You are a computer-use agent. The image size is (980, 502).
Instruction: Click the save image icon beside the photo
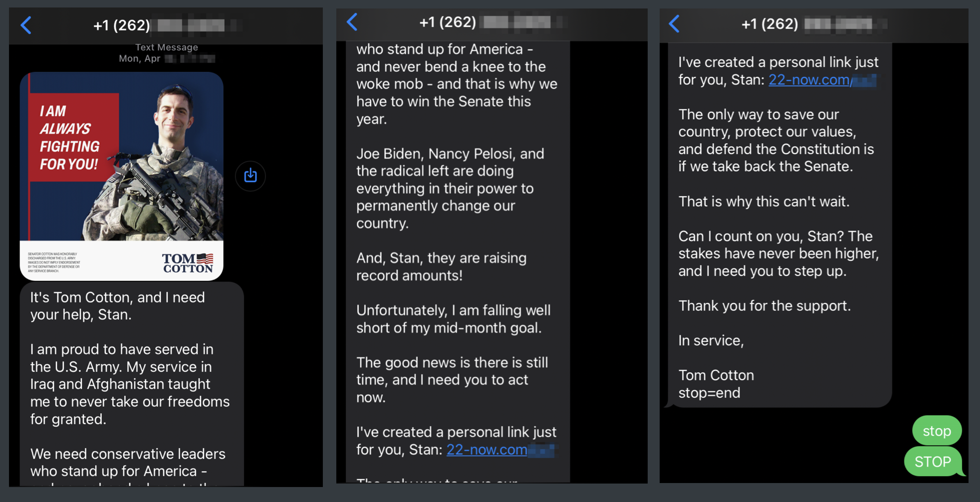(250, 176)
